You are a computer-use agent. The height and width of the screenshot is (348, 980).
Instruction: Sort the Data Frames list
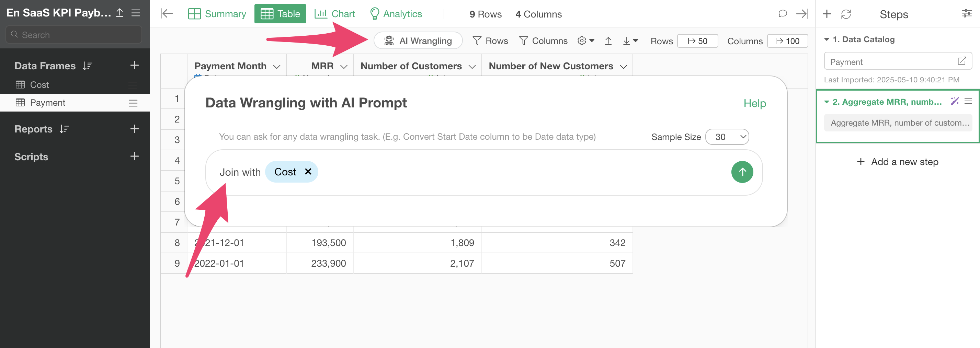[88, 66]
